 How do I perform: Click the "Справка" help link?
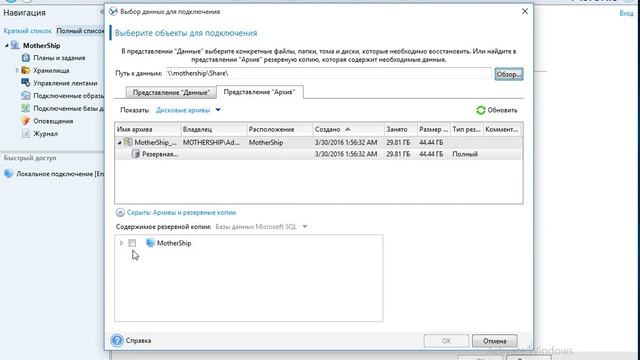click(138, 340)
